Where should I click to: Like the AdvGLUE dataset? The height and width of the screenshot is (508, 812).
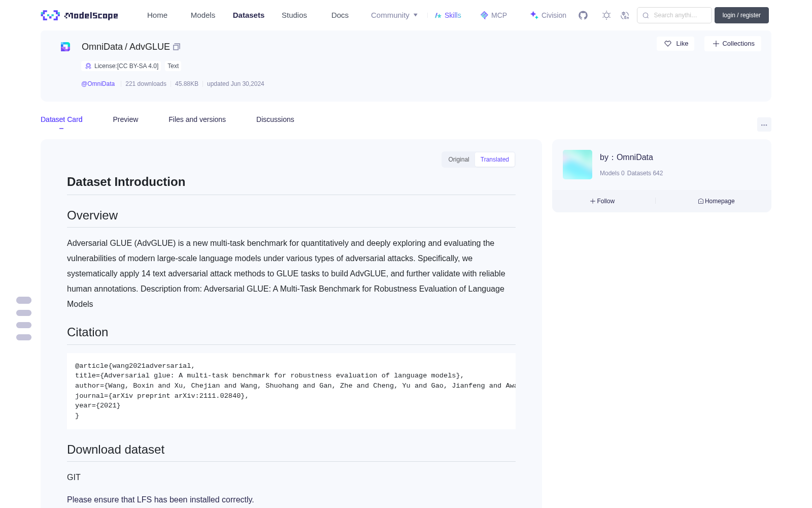(x=675, y=44)
